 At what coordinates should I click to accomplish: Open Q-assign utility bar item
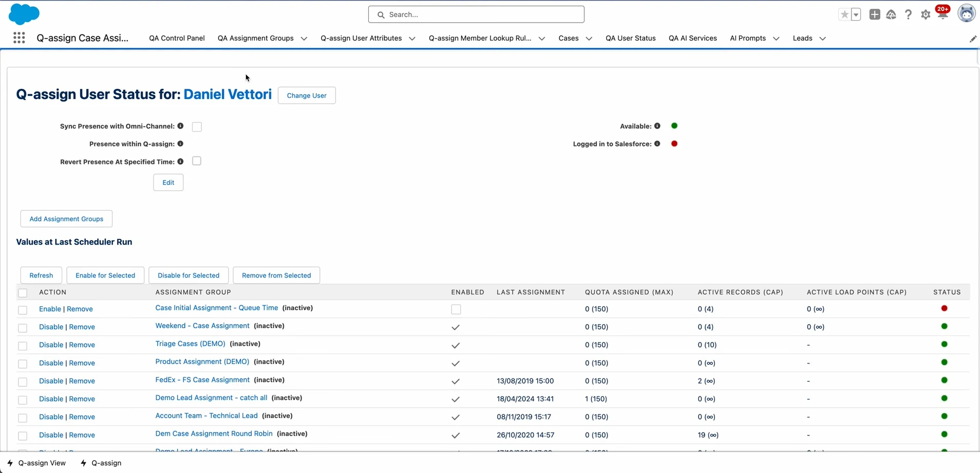coord(101,463)
